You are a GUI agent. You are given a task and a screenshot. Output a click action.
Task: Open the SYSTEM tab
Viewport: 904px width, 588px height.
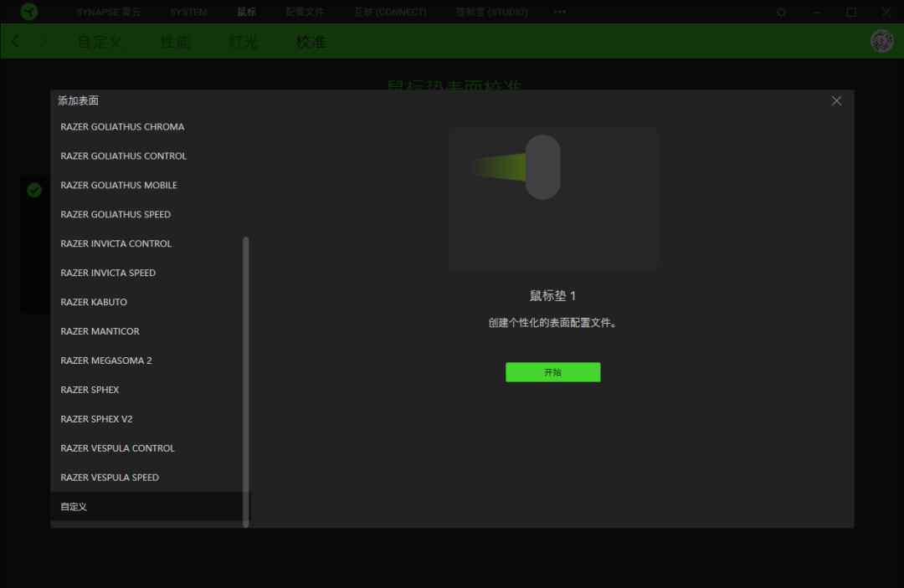188,12
